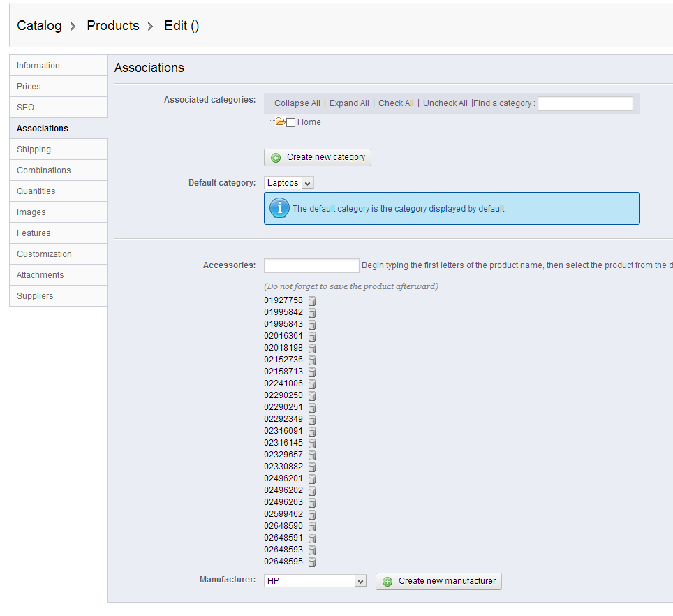Choose Uncheck All categories
The height and width of the screenshot is (616, 673).
445,103
